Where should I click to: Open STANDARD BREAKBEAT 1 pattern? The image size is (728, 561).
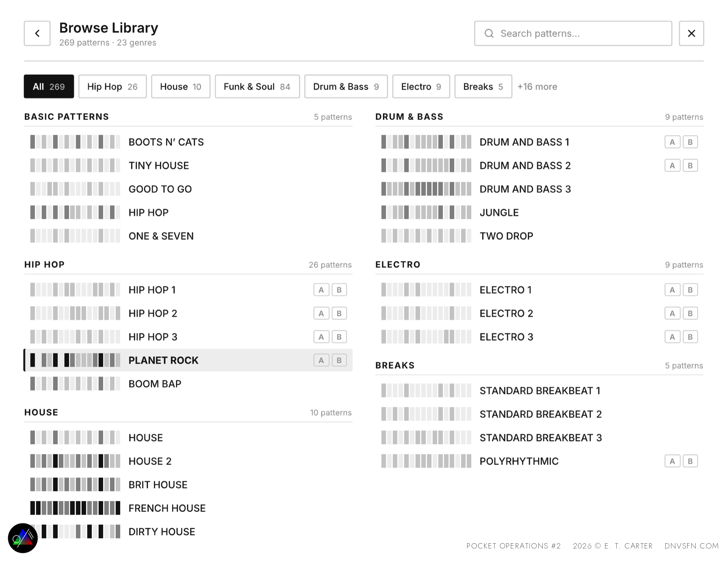pos(540,390)
